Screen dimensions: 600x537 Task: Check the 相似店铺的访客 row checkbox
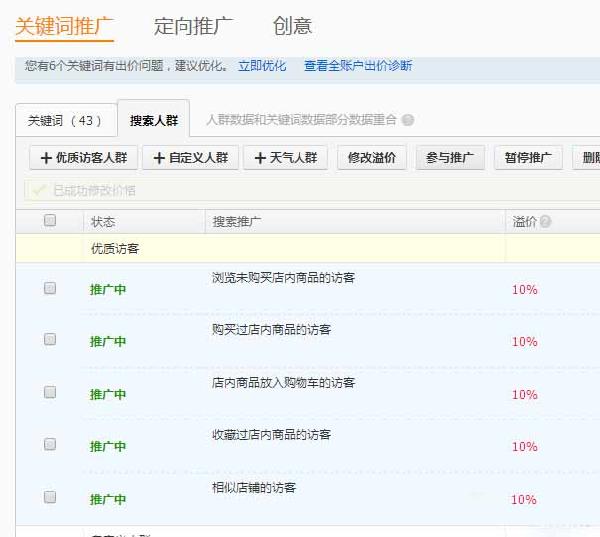[50, 497]
